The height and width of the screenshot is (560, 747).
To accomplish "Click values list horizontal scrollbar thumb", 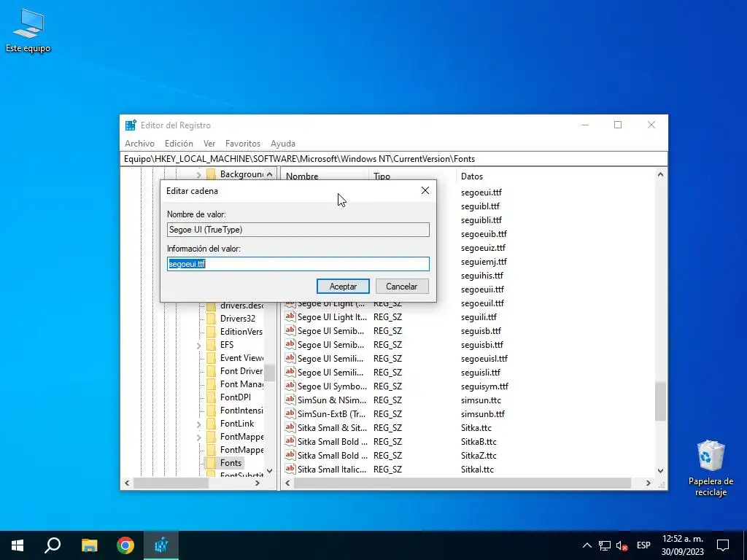I will pos(462,483).
